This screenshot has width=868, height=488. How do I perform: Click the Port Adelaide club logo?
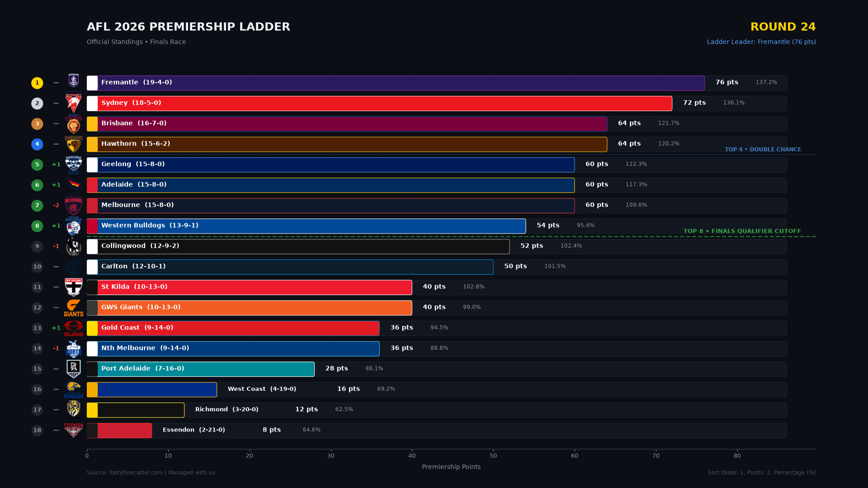pyautogui.click(x=74, y=369)
